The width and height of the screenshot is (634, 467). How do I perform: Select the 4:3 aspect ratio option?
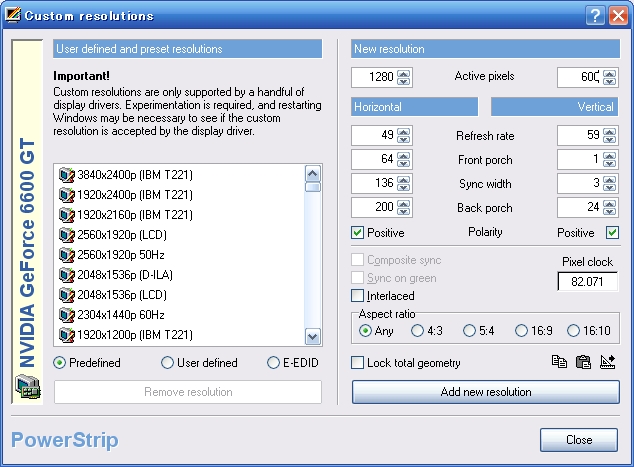(417, 331)
